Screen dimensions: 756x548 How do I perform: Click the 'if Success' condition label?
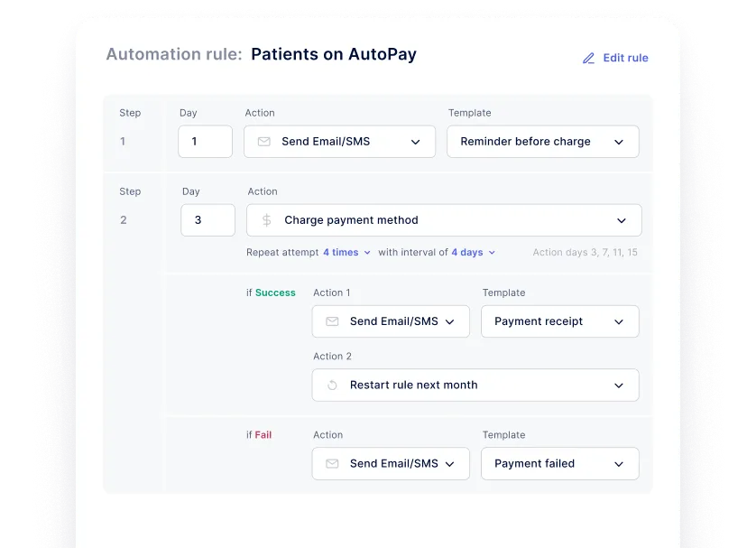(x=271, y=293)
